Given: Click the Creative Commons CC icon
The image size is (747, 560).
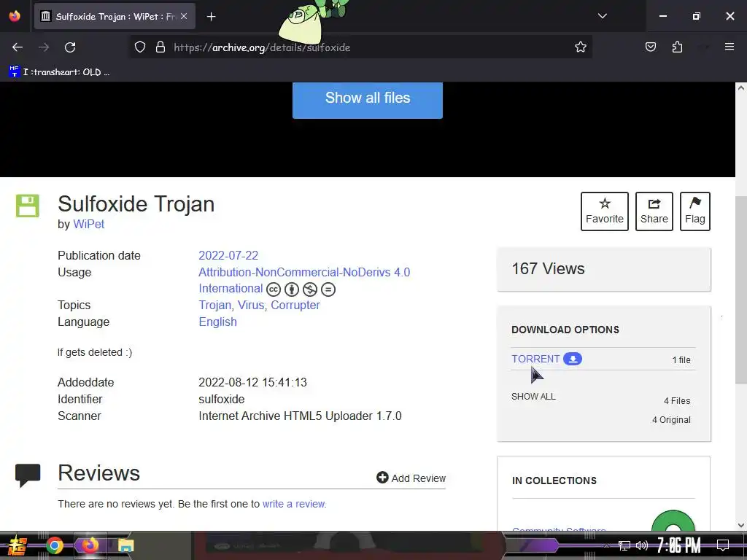Looking at the screenshot, I should pos(274,289).
